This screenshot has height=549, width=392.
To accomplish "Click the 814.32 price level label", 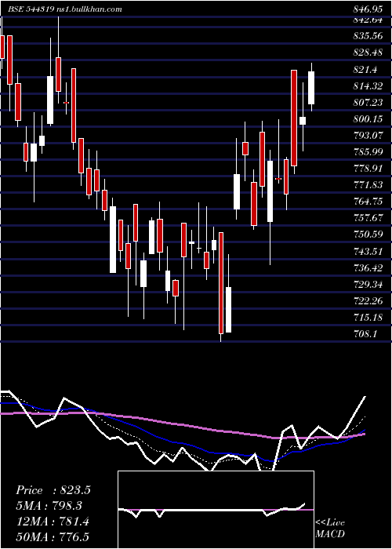I will point(368,85).
